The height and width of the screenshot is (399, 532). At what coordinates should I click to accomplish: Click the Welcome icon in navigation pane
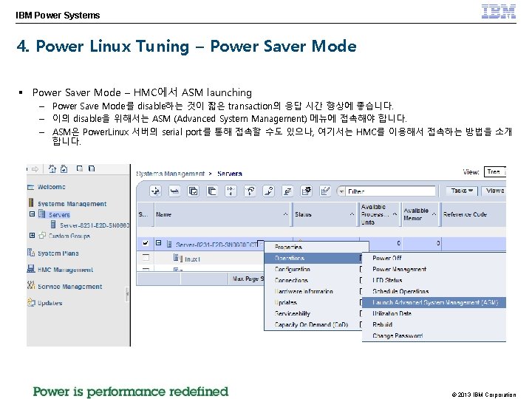click(x=31, y=187)
